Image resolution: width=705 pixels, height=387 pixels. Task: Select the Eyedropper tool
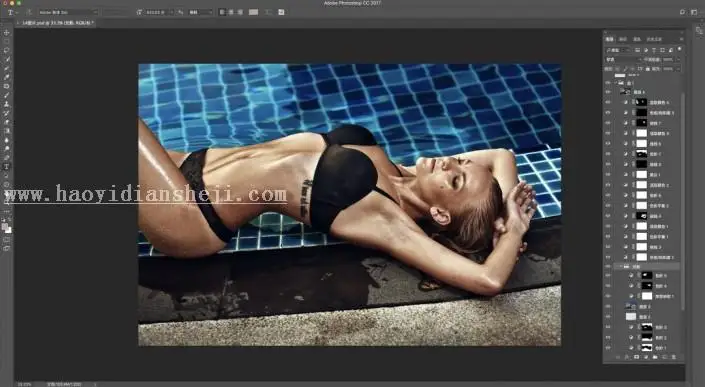tap(7, 77)
